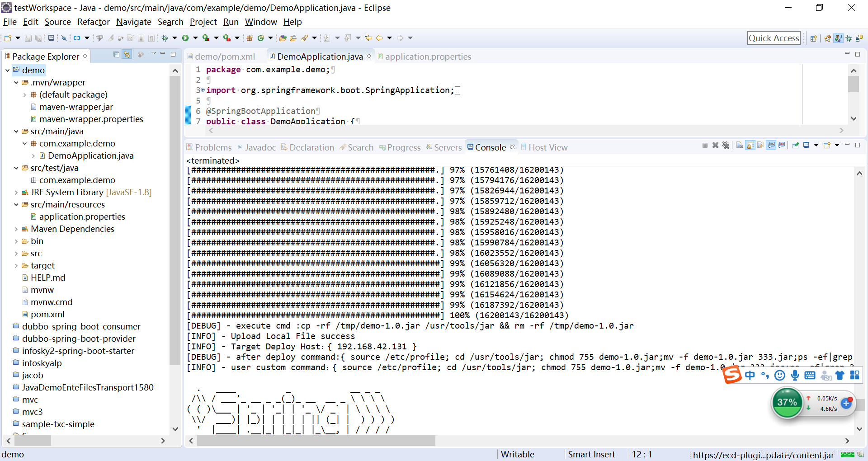Toggle Scroll Lock in the Console
The height and width of the screenshot is (461, 868).
point(750,145)
